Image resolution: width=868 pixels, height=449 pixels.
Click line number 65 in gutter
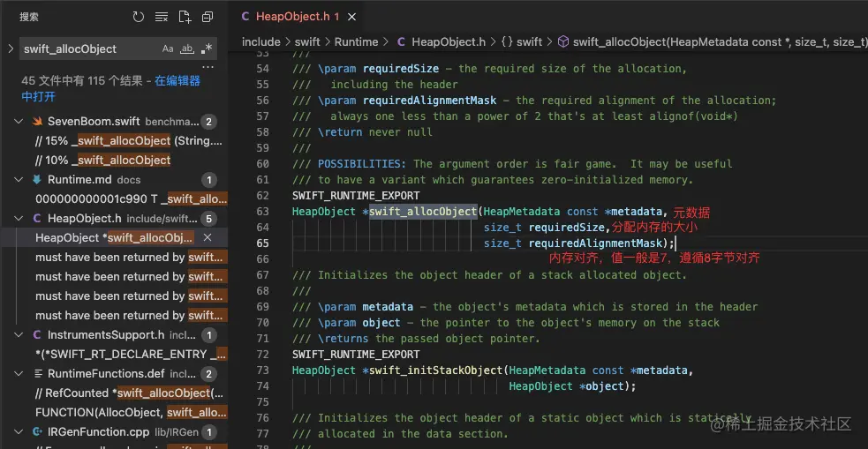(x=263, y=243)
